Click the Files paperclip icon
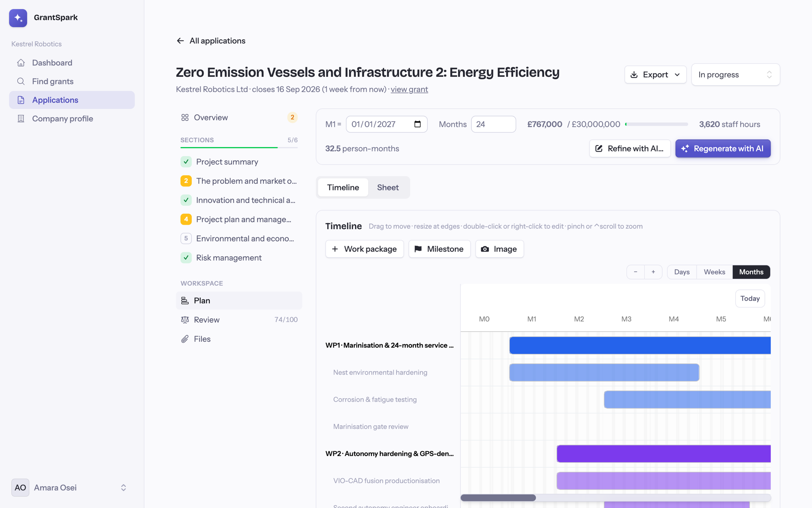Viewport: 812px width, 508px height. [185, 339]
